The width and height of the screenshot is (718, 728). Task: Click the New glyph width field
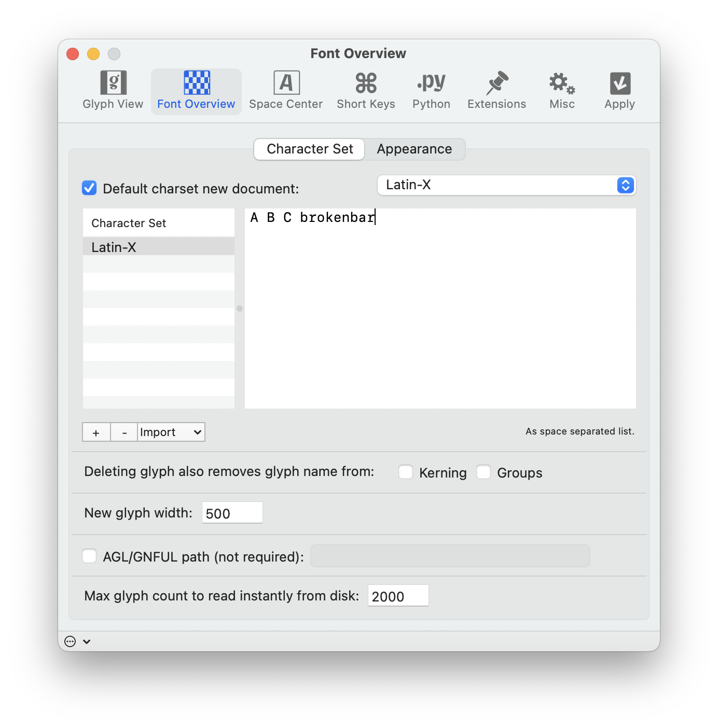pyautogui.click(x=232, y=513)
